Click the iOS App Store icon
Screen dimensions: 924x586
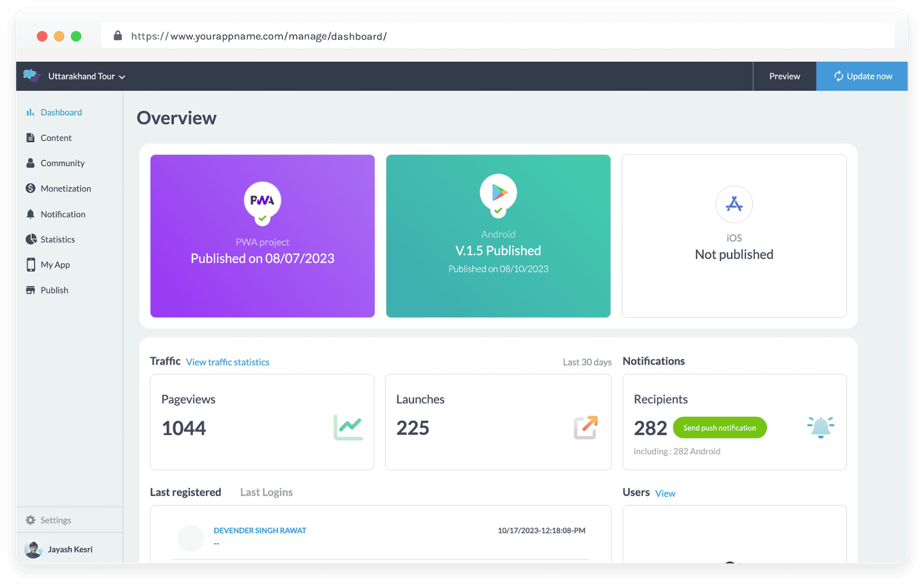pyautogui.click(x=734, y=204)
